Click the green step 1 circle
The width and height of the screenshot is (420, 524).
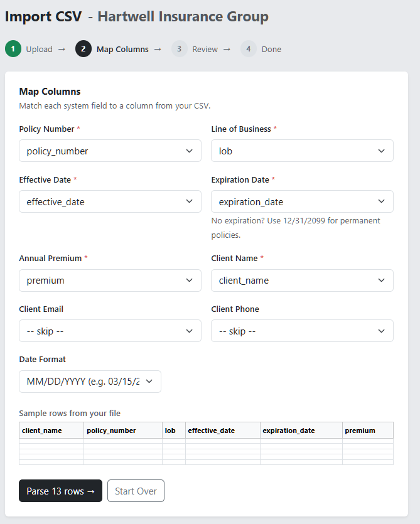13,48
